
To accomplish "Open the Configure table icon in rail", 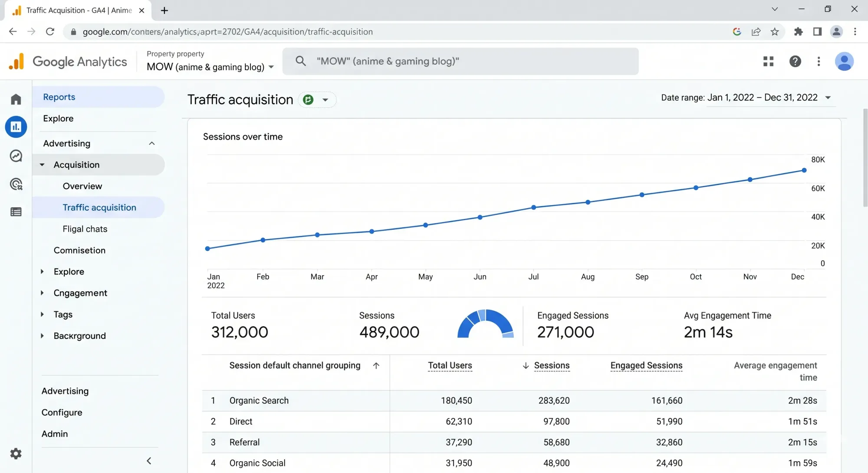I will (x=16, y=212).
